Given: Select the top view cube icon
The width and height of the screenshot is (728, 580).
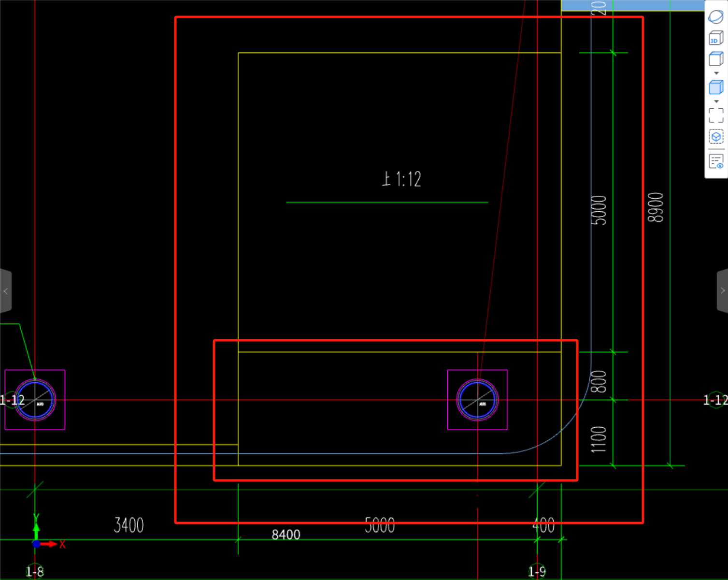Looking at the screenshot, I should [x=716, y=59].
